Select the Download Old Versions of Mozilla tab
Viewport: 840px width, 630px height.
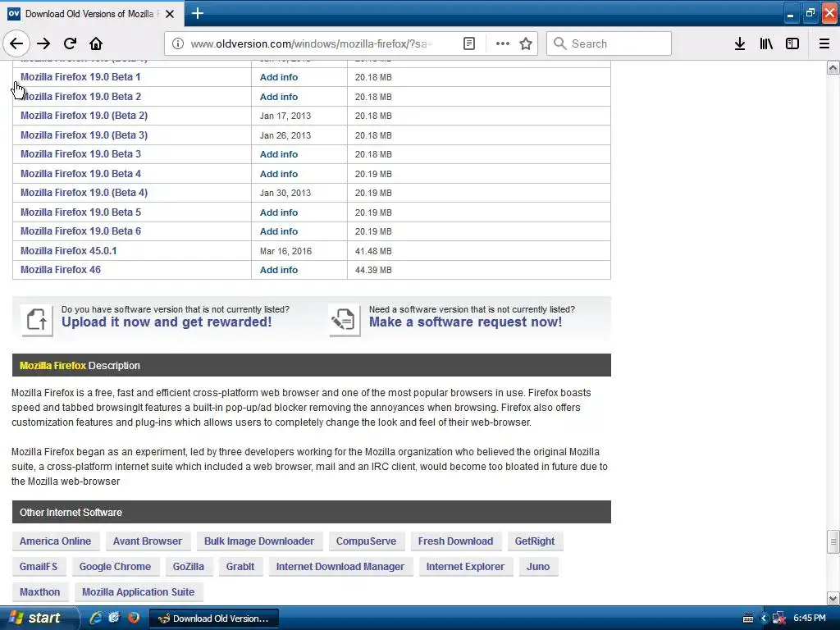click(x=92, y=14)
